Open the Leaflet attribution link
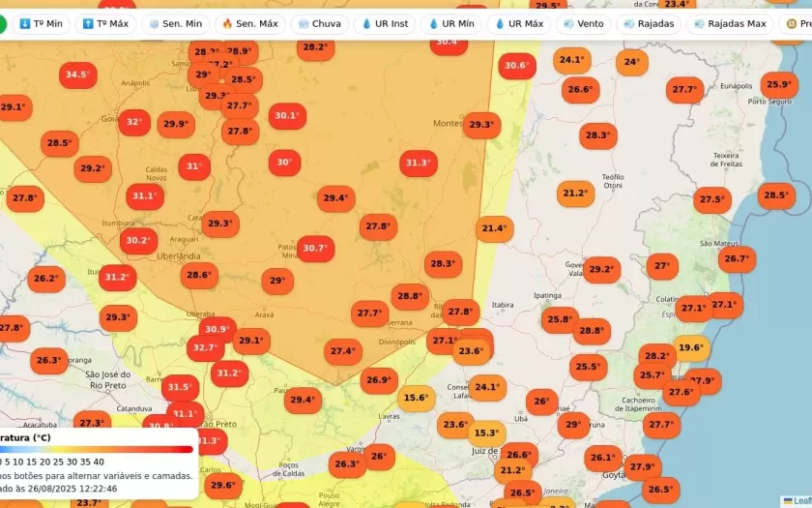The width and height of the screenshot is (812, 508). coord(800,501)
